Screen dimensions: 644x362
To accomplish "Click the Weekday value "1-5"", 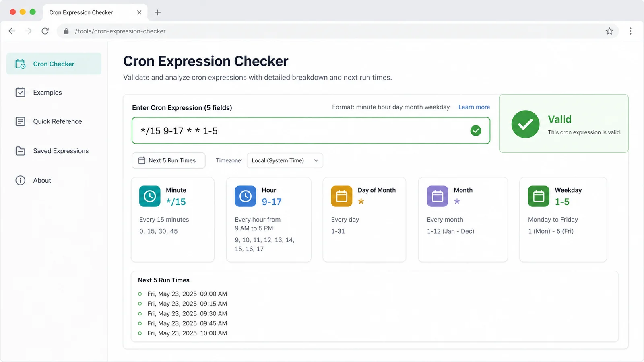I will [x=562, y=202].
